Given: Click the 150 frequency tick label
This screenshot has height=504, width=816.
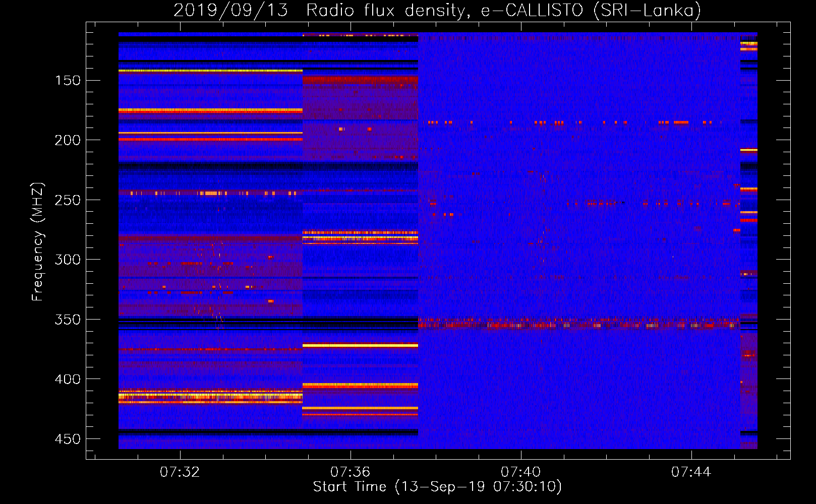Looking at the screenshot, I should tap(68, 81).
